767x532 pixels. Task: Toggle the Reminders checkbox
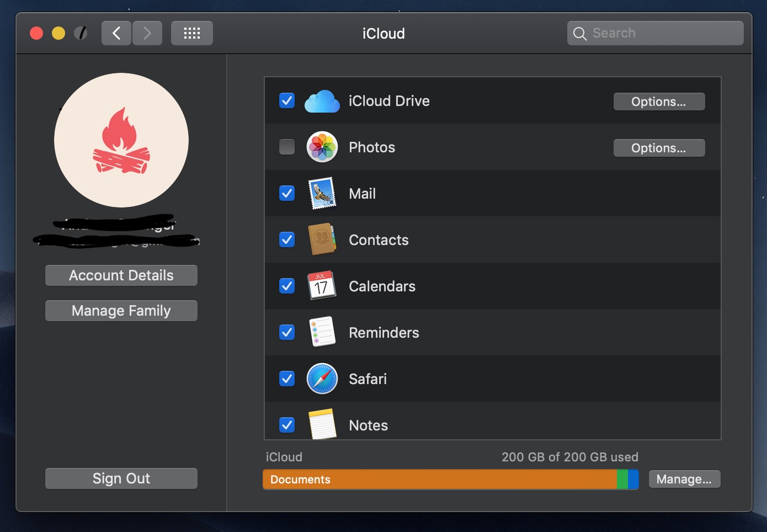point(287,332)
